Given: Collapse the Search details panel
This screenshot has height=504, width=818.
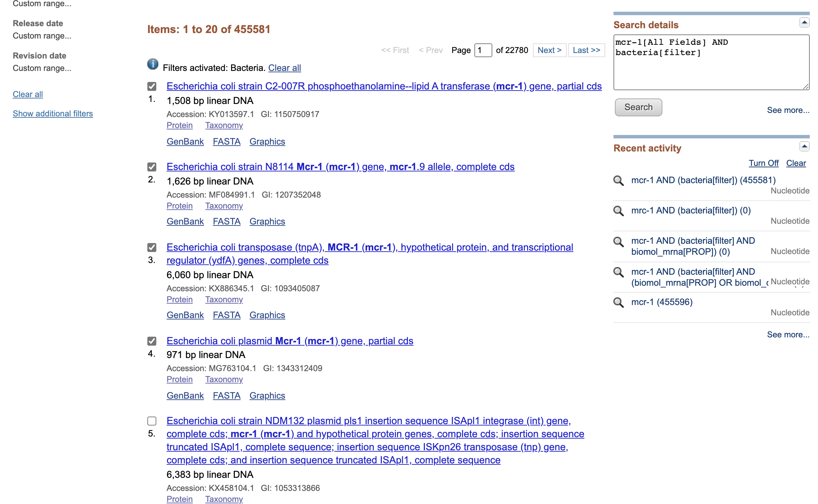Looking at the screenshot, I should [x=804, y=23].
